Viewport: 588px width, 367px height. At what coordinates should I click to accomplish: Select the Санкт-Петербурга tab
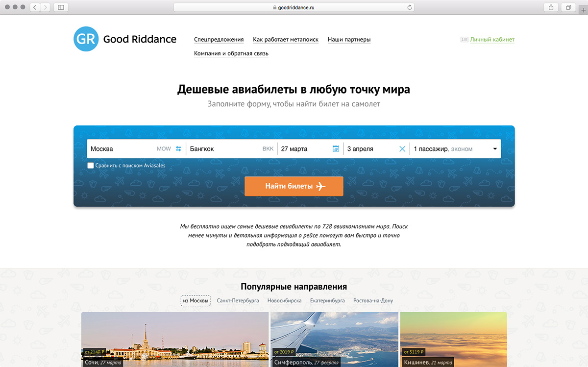point(238,301)
